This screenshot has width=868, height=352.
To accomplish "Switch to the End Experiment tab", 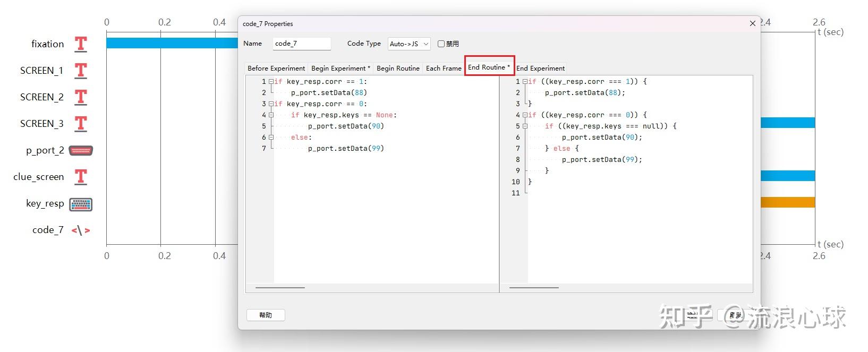I will click(541, 68).
